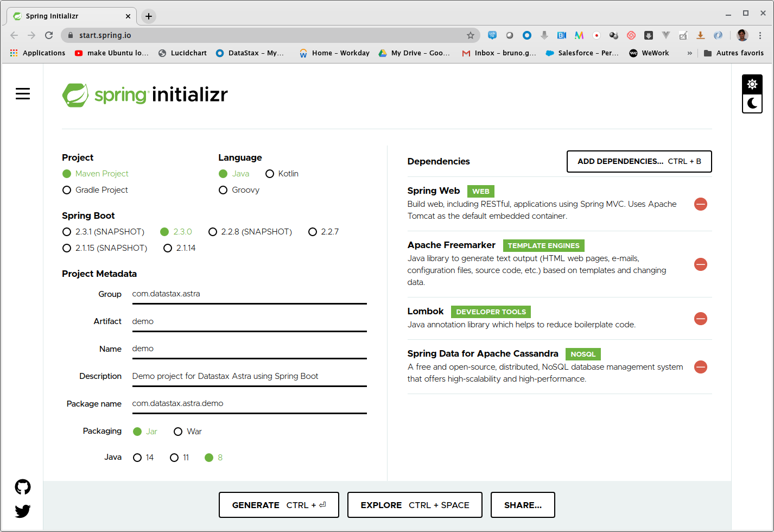
Task: Choose War packaging
Action: click(188, 432)
